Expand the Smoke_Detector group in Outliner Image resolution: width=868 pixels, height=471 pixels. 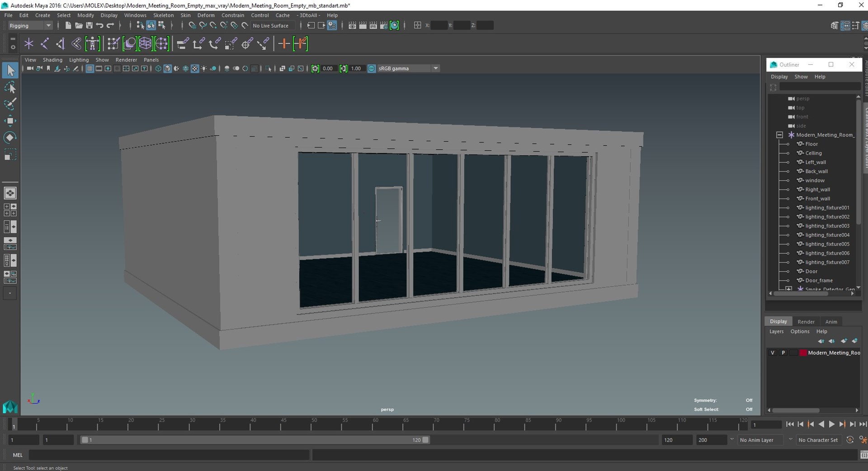(788, 289)
